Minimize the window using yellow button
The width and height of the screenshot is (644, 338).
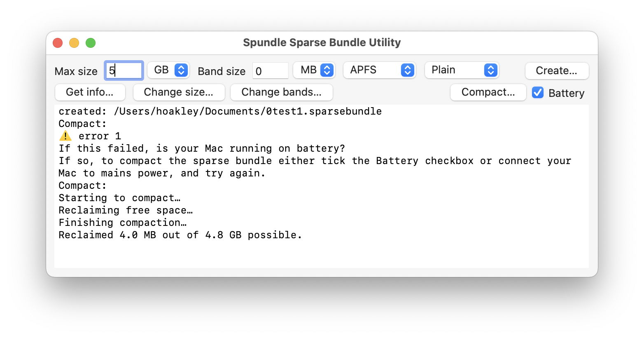(74, 43)
